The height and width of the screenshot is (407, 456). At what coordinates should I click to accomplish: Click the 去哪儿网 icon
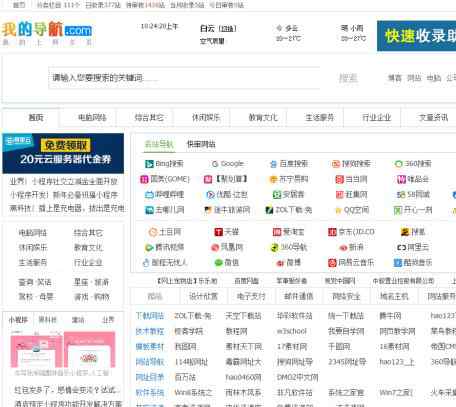click(149, 210)
